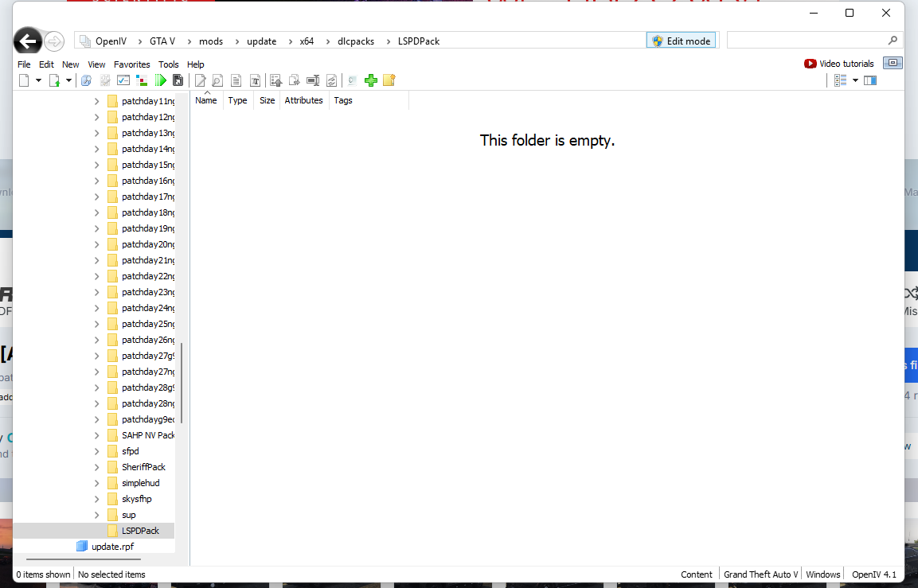Click the document with T text icon
Image resolution: width=918 pixels, height=588 pixels.
pyautogui.click(x=255, y=80)
